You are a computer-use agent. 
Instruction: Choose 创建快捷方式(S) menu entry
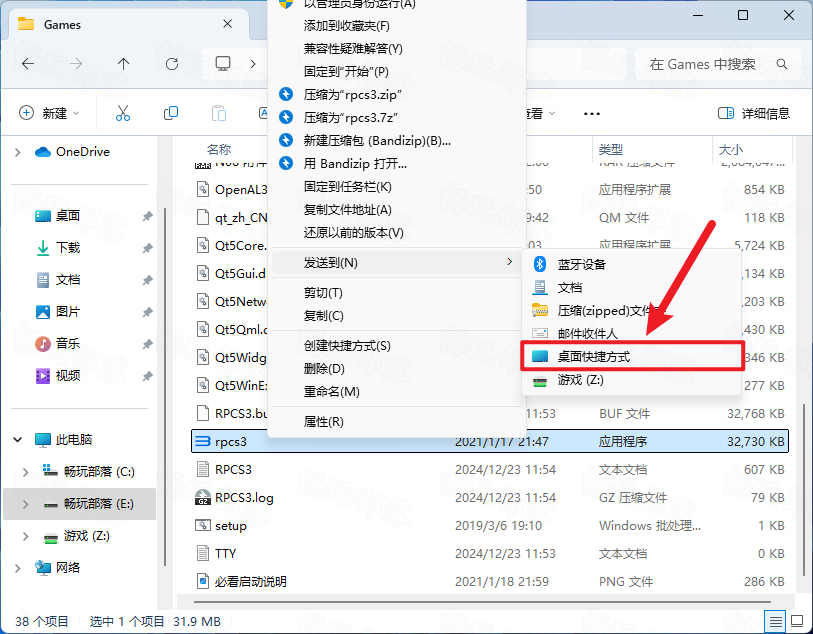pyautogui.click(x=397, y=346)
